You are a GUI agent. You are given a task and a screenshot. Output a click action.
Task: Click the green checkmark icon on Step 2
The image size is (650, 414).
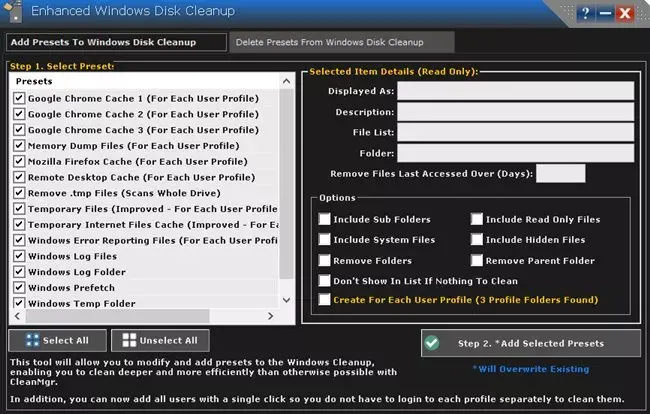[432, 343]
